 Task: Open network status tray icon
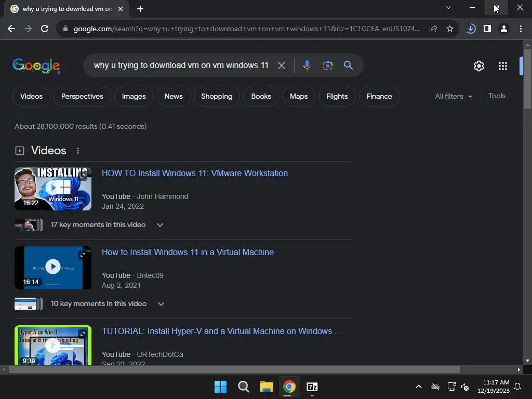(x=451, y=387)
